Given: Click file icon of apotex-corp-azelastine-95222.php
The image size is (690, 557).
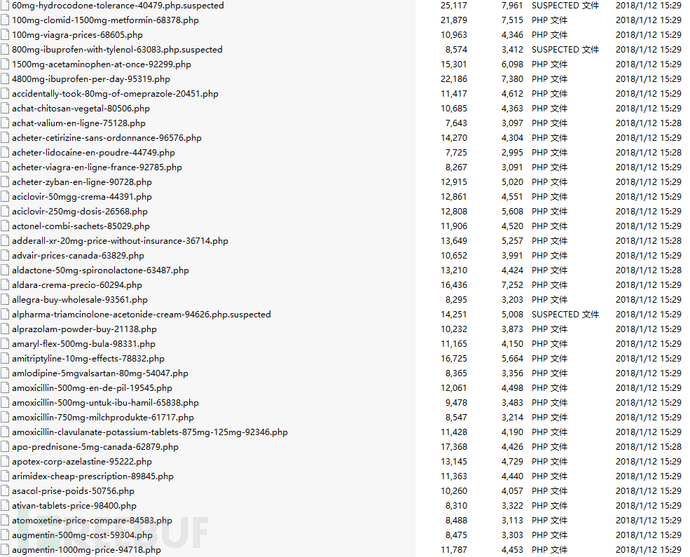Looking at the screenshot, I should pyautogui.click(x=5, y=462).
